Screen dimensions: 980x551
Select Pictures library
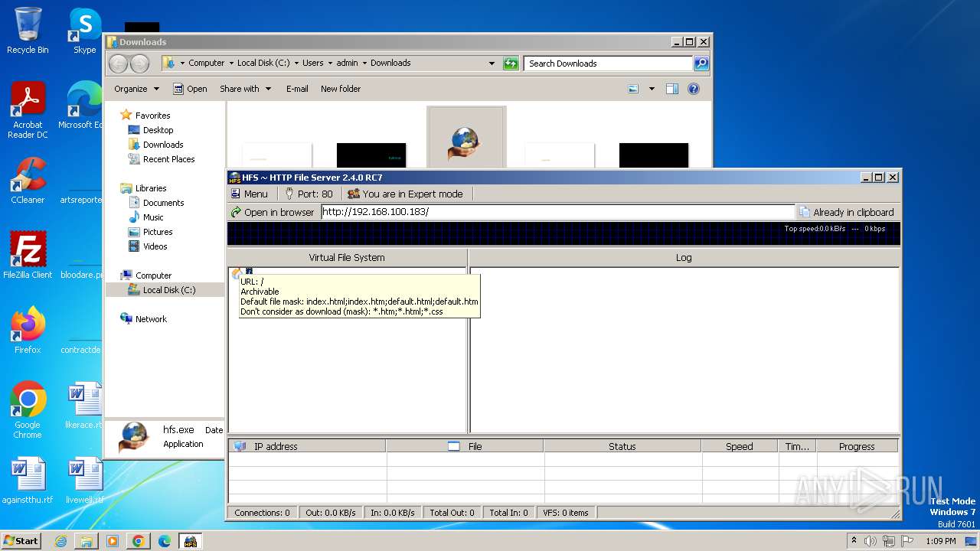(x=157, y=232)
